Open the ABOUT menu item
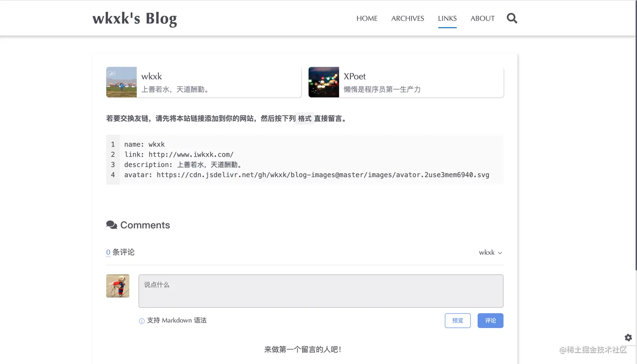This screenshot has width=637, height=364. 482,19
